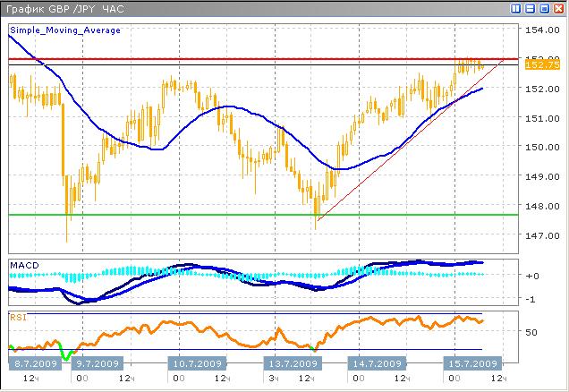
Task: Select the Simple_Moving_Average indicator label
Action: [x=65, y=30]
